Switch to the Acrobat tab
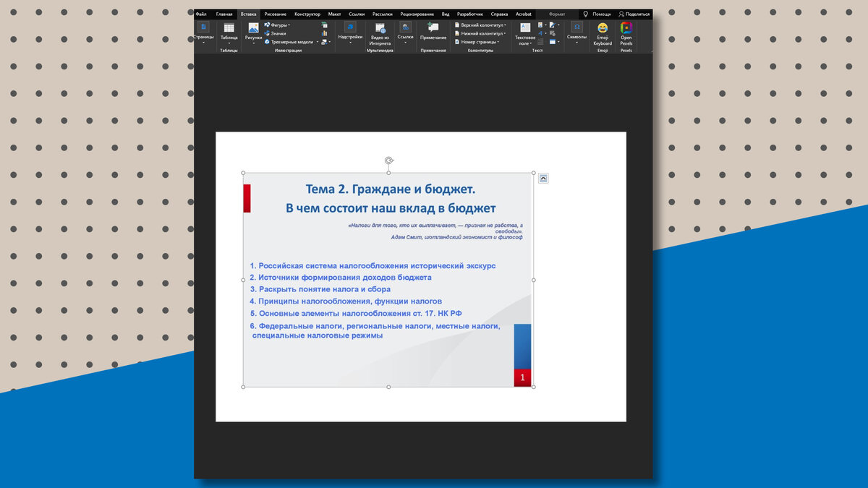868x488 pixels. point(524,14)
